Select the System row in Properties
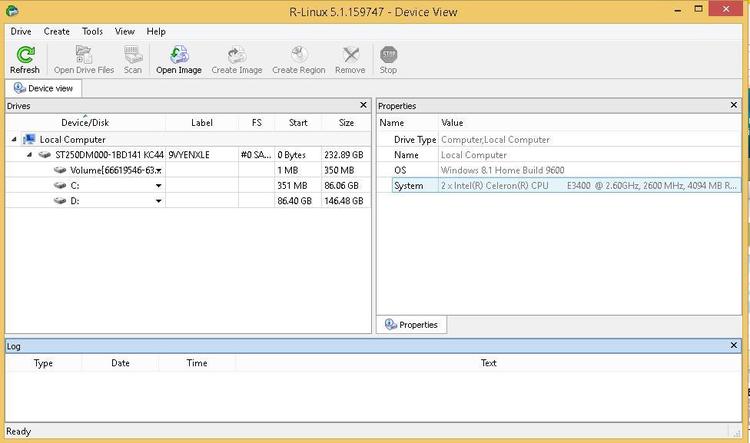 560,186
